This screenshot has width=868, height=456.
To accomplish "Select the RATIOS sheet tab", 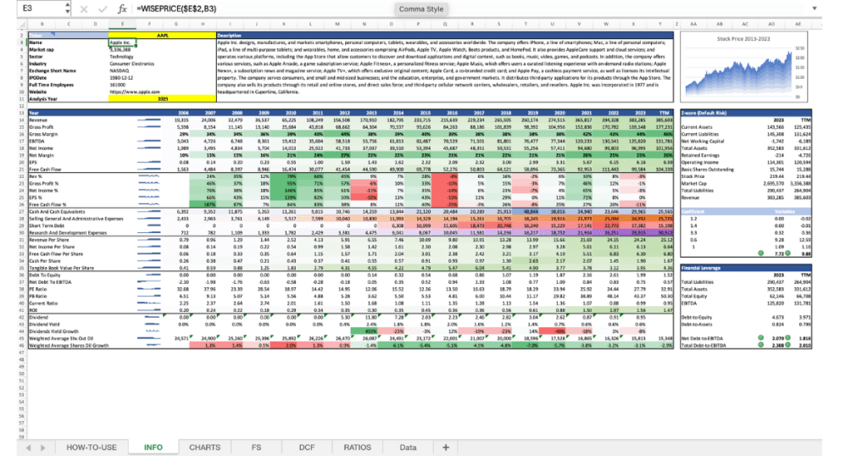I will tap(357, 447).
